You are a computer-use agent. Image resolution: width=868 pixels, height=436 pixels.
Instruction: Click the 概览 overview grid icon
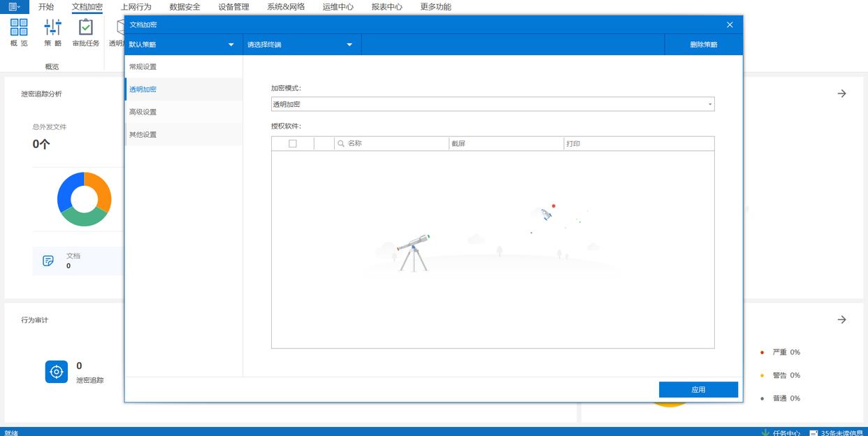coord(19,28)
